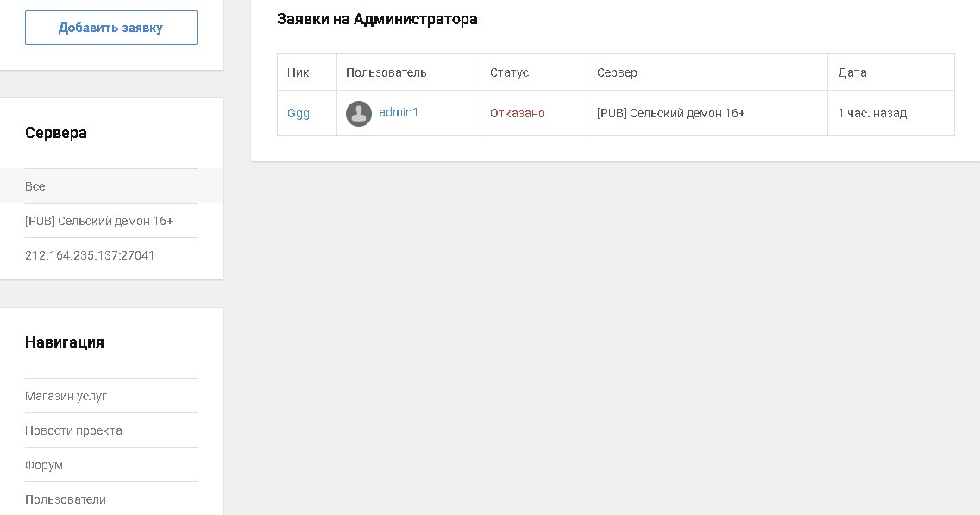
Task: Click the "Ник" column header
Action: pyautogui.click(x=298, y=72)
